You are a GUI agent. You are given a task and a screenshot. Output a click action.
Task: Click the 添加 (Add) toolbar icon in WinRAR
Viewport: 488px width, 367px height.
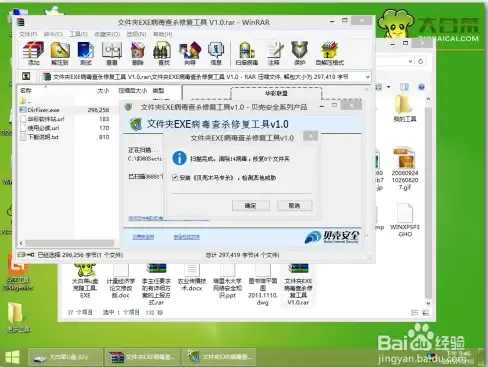[x=33, y=53]
